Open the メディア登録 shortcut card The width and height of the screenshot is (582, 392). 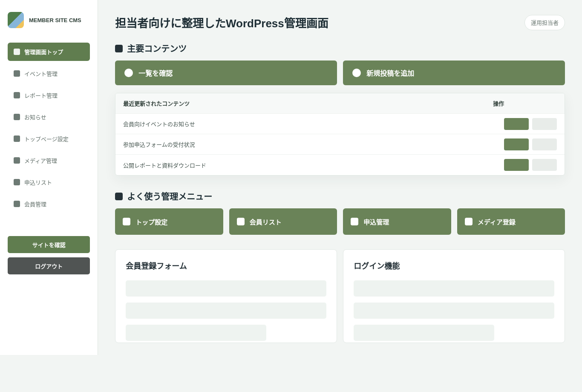pos(511,222)
